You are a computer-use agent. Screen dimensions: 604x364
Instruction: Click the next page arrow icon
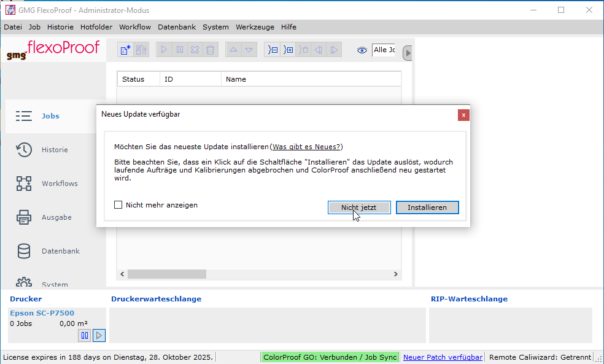coord(334,50)
